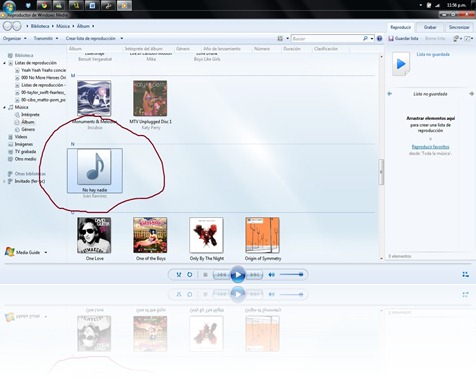This screenshot has width=476, height=378.
Task: Mute the sound with the speaker icon
Action: click(272, 275)
